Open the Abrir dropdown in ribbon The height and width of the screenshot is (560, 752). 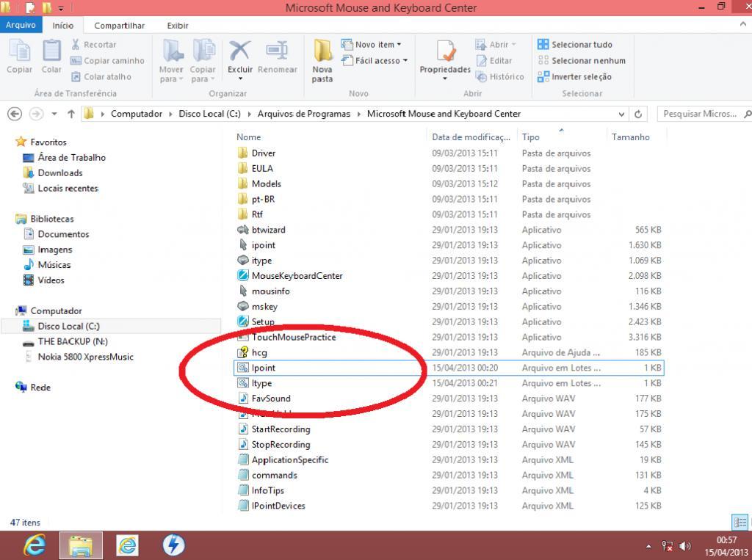point(496,45)
